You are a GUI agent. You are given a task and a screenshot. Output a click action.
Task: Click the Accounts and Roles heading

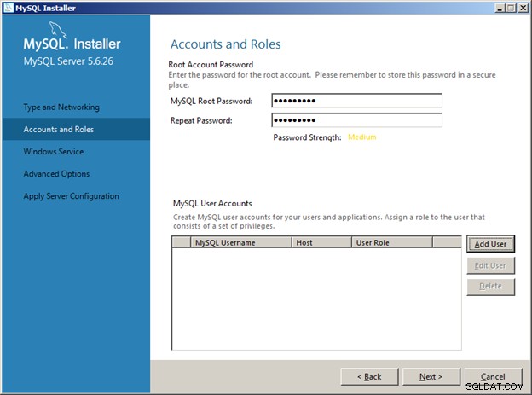pyautogui.click(x=226, y=44)
